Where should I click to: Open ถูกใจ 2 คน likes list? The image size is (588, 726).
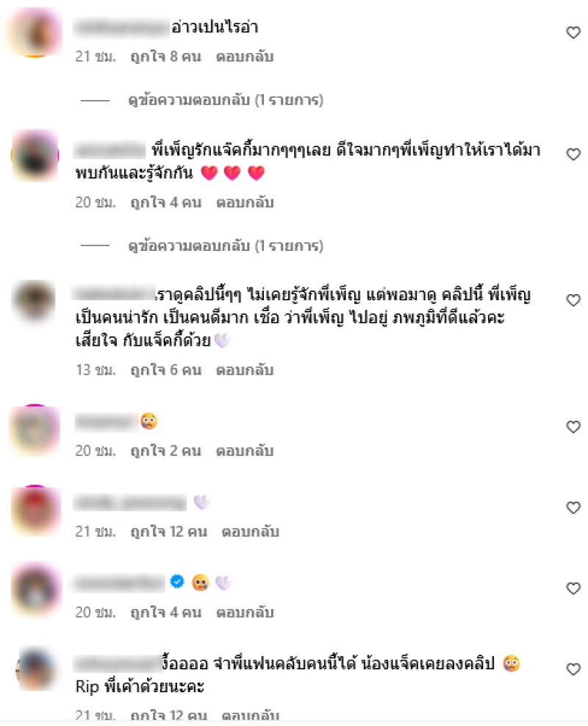tap(165, 450)
